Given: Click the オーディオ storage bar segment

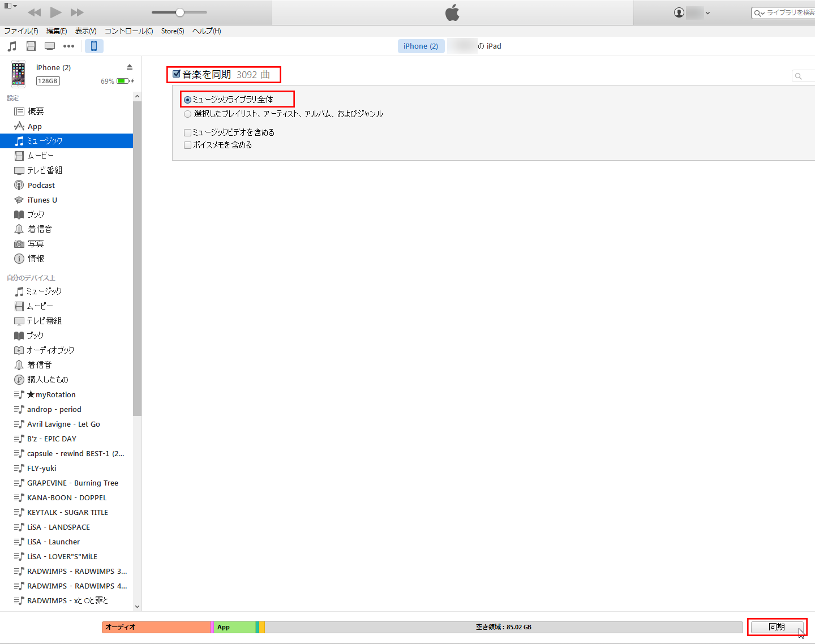Looking at the screenshot, I should [x=156, y=627].
